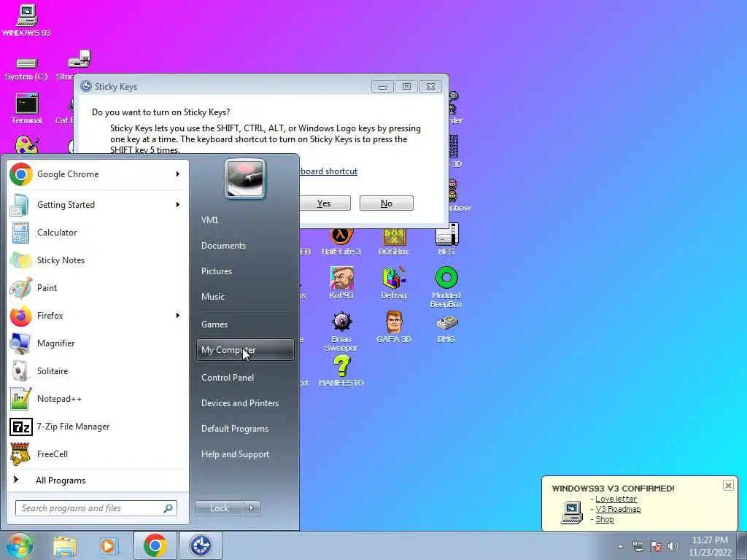Image resolution: width=747 pixels, height=560 pixels.
Task: Open the volume speaker tray icon
Action: click(673, 546)
